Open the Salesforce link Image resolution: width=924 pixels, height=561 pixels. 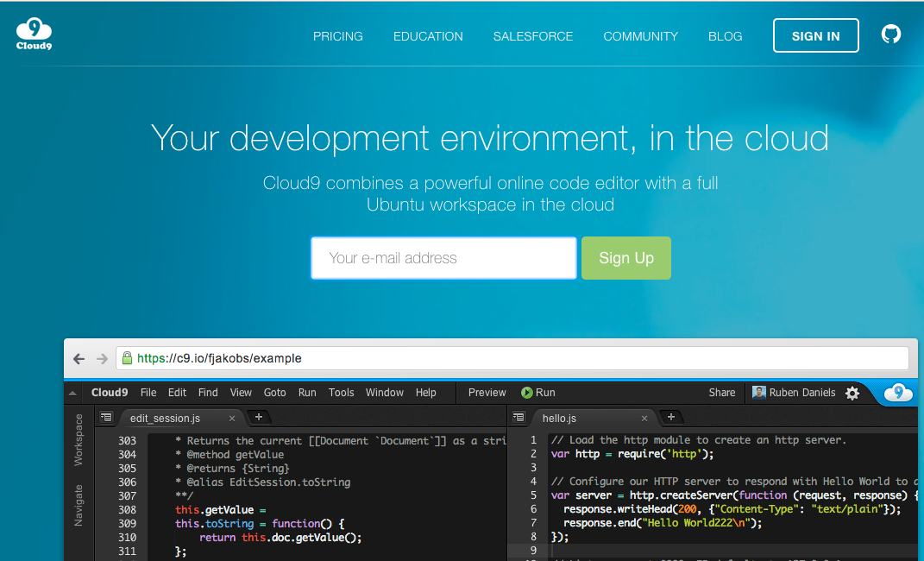pos(532,36)
